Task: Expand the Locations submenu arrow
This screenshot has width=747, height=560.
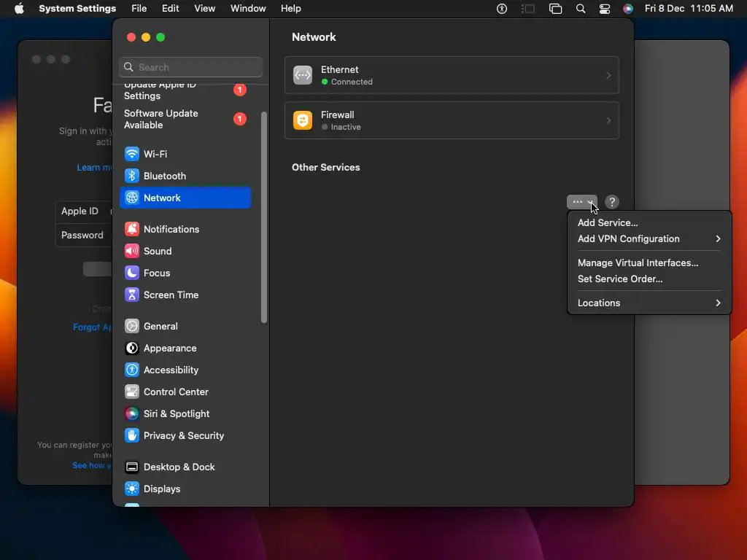Action: coord(718,303)
